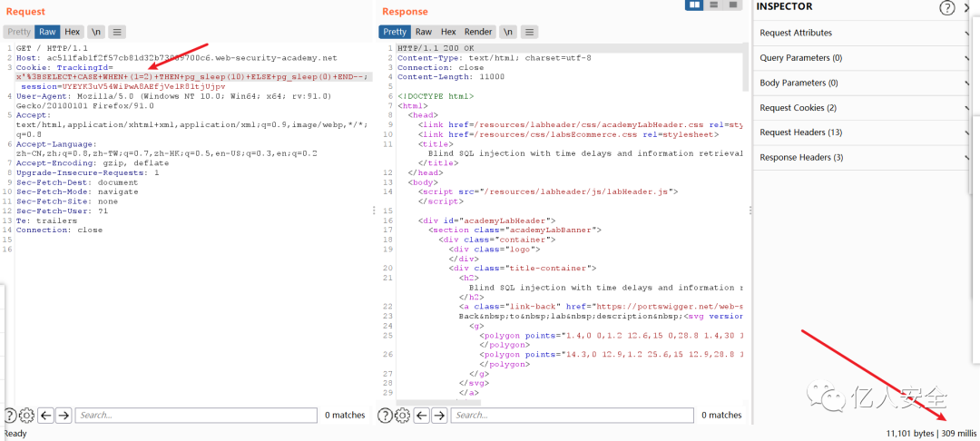Screen dimensions: 980x441
Task: Expand Request Cookies (2) section
Action: coord(863,108)
